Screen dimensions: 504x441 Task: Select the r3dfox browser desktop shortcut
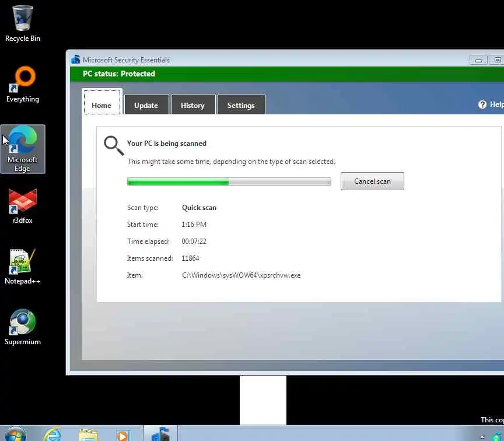23,206
